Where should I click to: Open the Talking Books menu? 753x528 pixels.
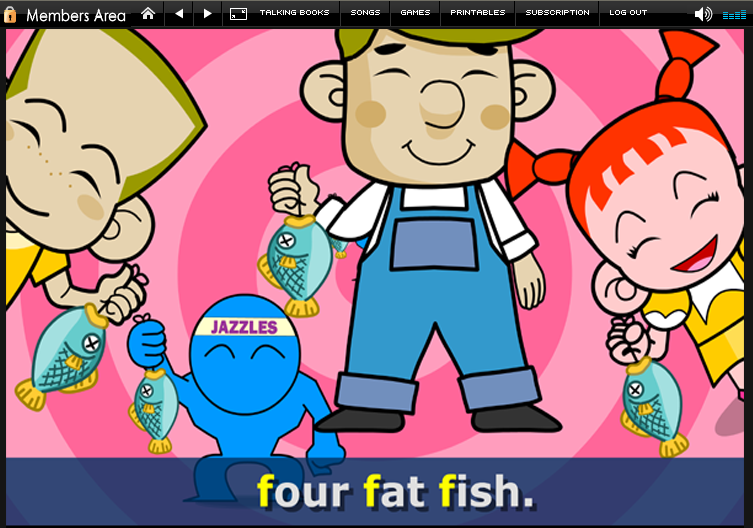pos(294,12)
